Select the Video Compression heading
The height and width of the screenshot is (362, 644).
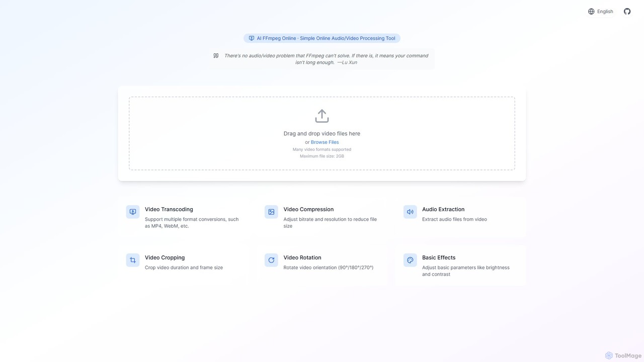point(308,209)
